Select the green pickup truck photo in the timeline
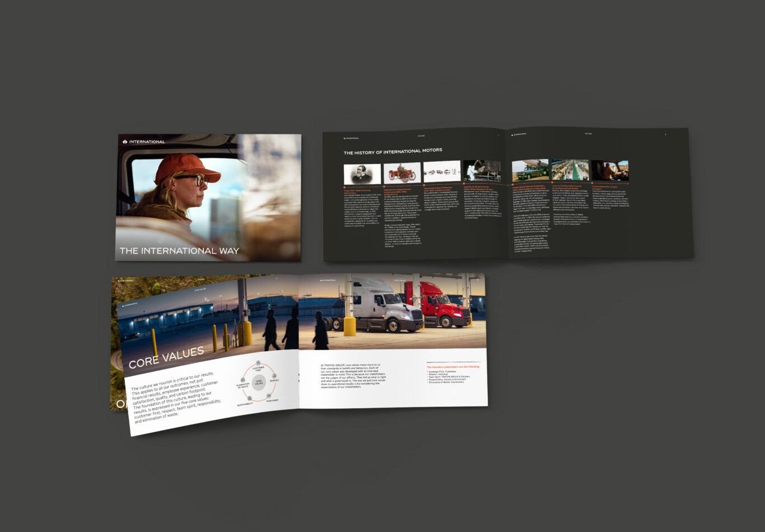 [530, 170]
